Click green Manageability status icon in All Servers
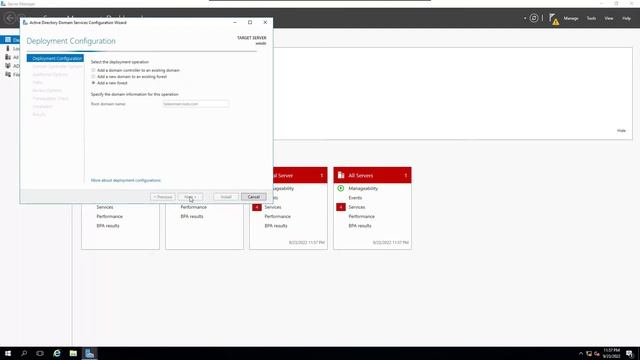Image resolution: width=640 pixels, height=360 pixels. (x=341, y=188)
